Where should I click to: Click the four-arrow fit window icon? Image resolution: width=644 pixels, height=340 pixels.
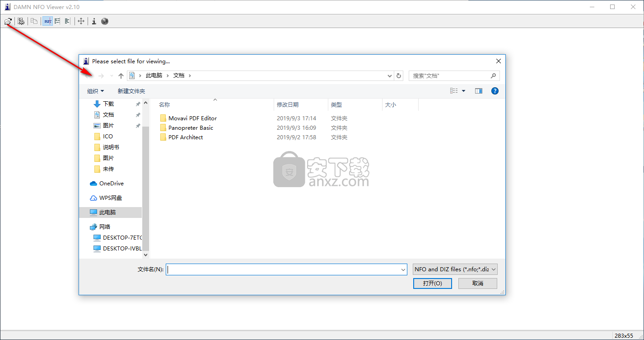tap(81, 21)
